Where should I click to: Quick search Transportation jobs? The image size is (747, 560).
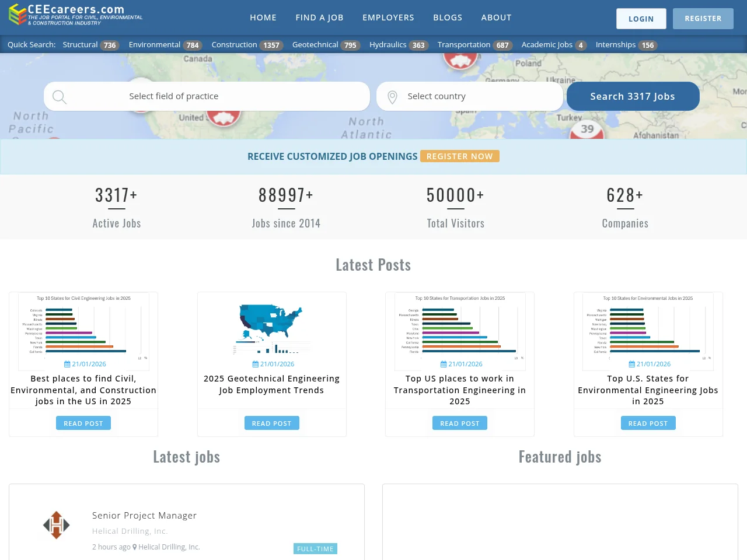474,45
